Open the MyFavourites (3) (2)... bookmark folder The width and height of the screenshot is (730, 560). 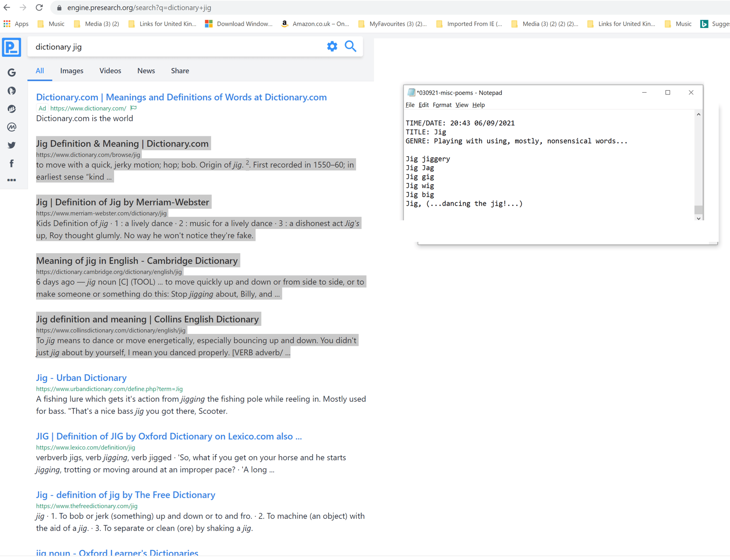(x=393, y=24)
